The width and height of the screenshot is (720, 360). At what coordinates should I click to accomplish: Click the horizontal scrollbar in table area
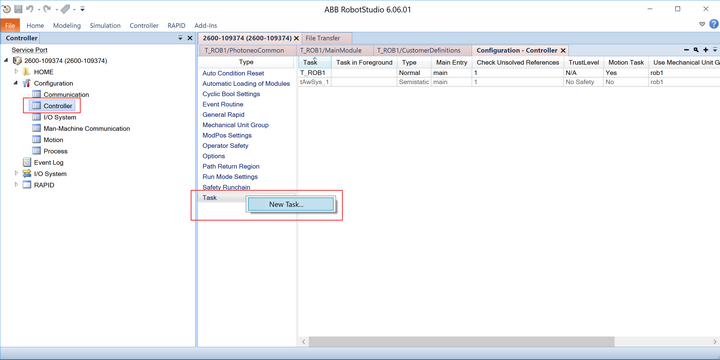[461, 342]
